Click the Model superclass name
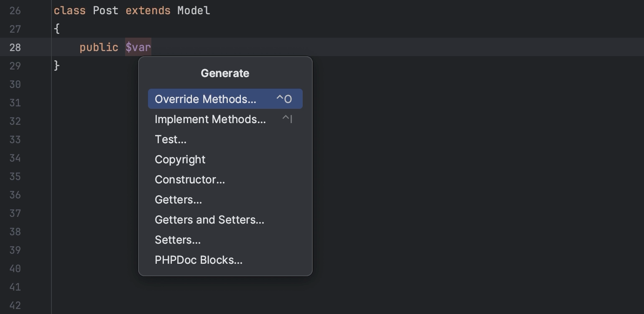The image size is (644, 314). point(193,10)
